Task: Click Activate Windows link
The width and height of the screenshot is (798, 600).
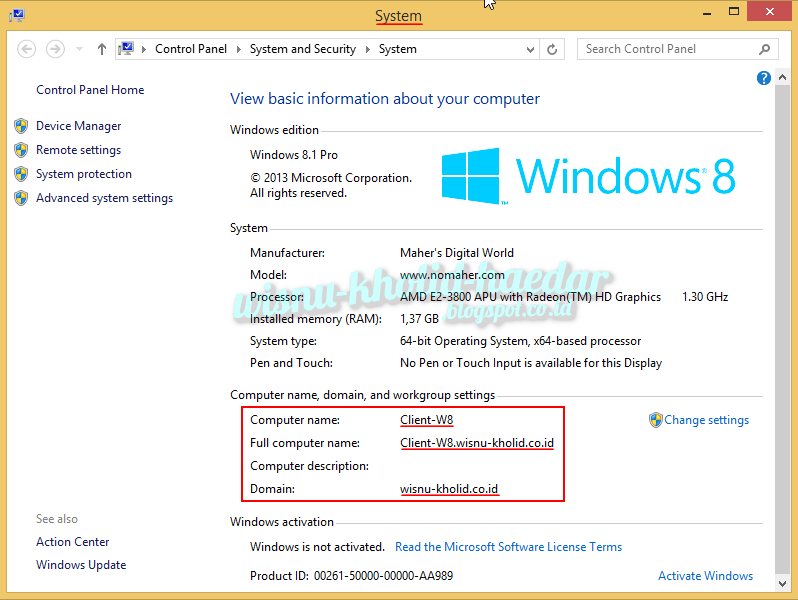Action: 705,576
